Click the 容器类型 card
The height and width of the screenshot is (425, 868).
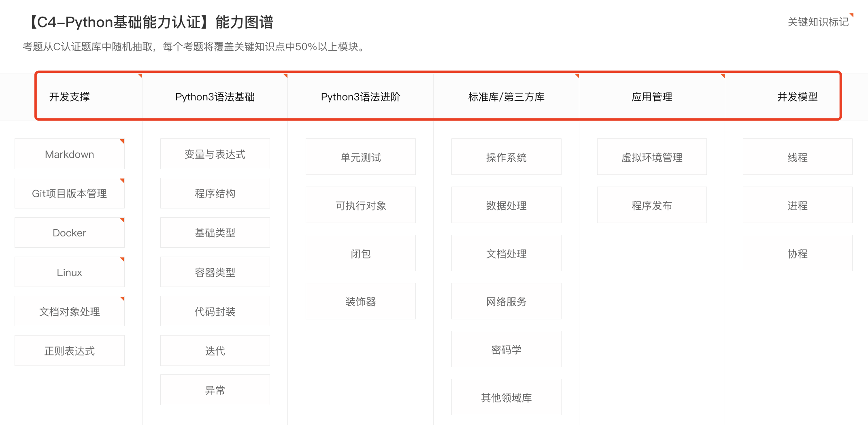[x=215, y=272]
